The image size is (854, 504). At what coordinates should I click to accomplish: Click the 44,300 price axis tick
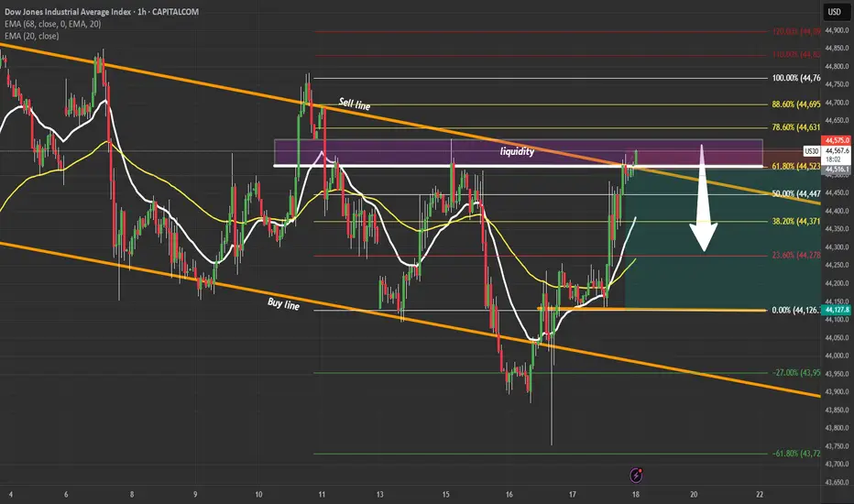(838, 247)
